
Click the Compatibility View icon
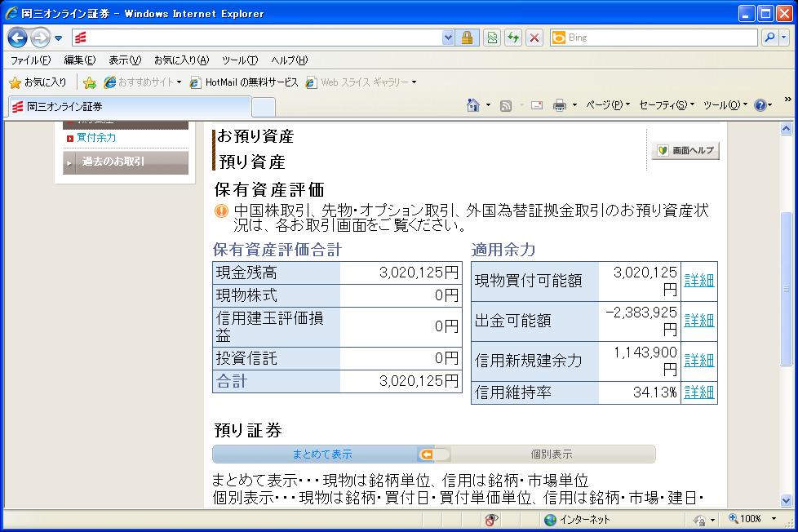(492, 38)
